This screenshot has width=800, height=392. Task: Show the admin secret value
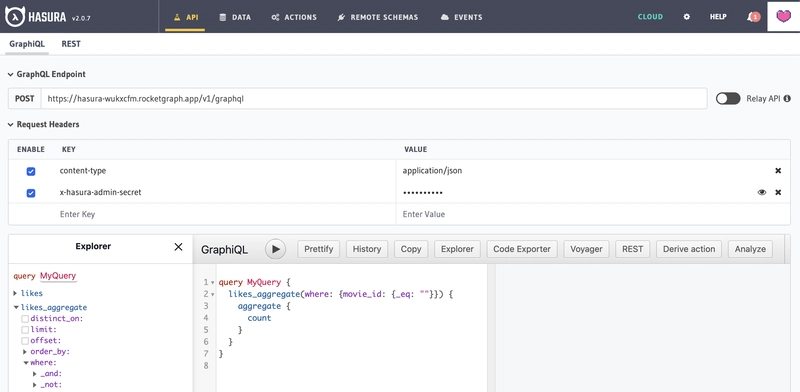(x=762, y=192)
